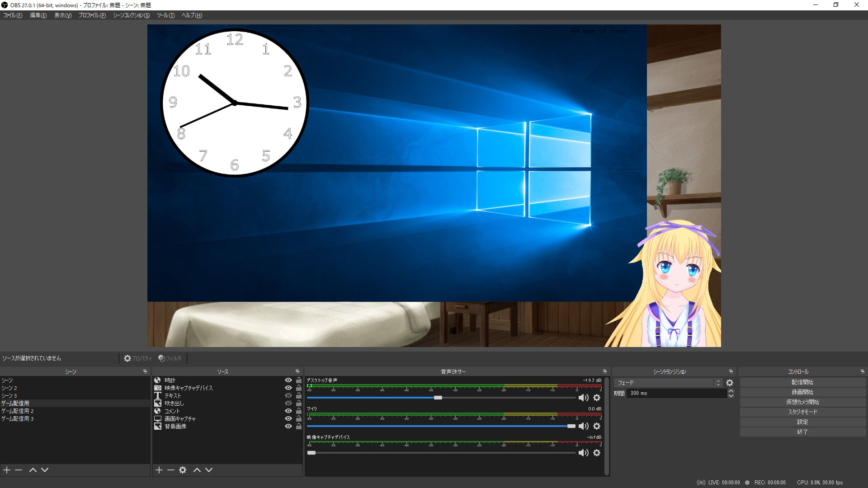Select scene シーン 2
Image resolution: width=868 pixels, height=488 pixels.
pyautogui.click(x=75, y=388)
